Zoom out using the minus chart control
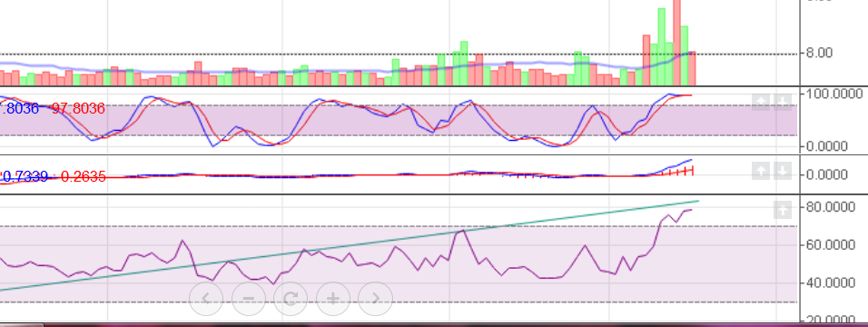Screen dimensions: 868x327 point(249,299)
